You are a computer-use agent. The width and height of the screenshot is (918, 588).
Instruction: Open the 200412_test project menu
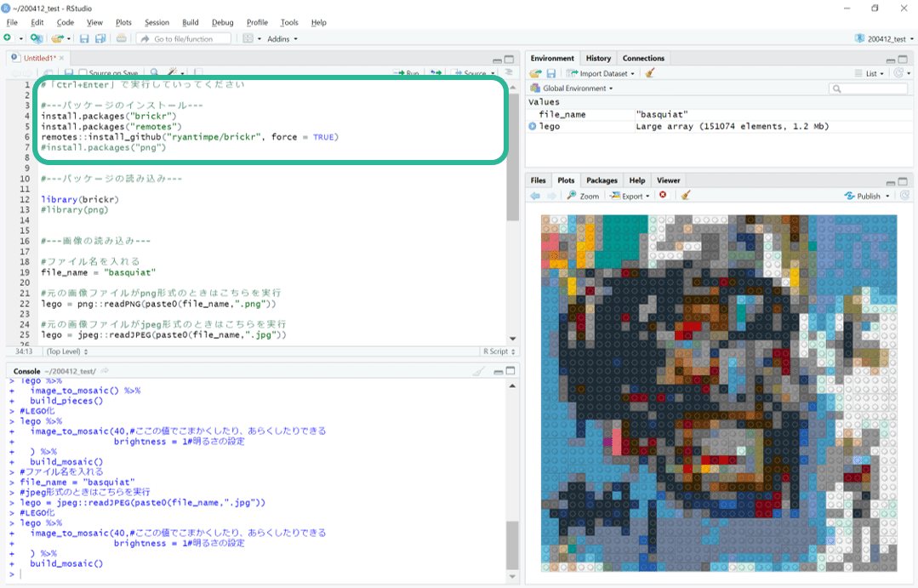click(884, 38)
